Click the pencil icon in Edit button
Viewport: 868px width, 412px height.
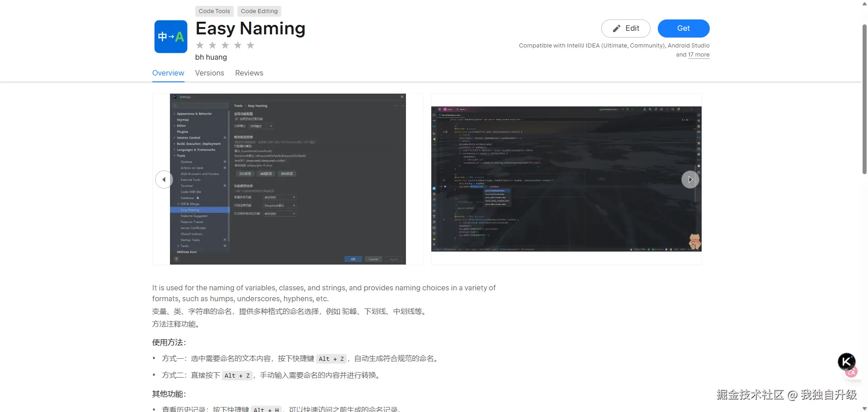point(616,28)
